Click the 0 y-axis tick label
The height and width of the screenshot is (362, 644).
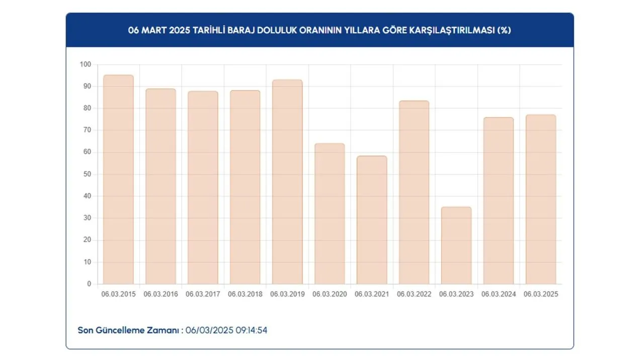pyautogui.click(x=89, y=284)
